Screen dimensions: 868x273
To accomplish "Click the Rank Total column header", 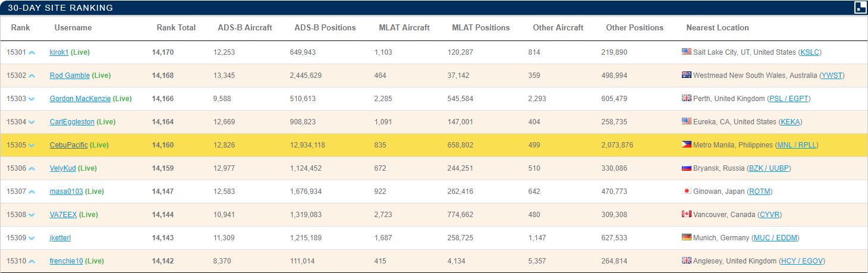I will pyautogui.click(x=176, y=27).
